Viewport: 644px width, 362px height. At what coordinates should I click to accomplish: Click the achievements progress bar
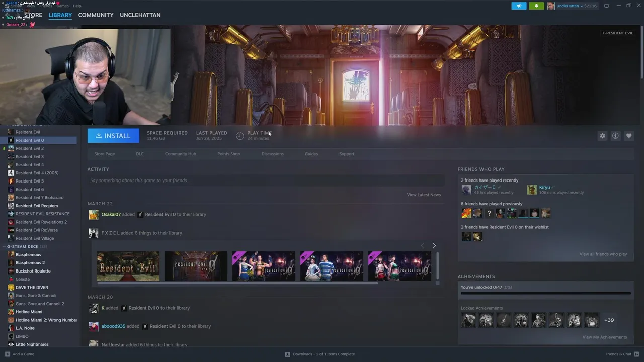tap(545, 293)
